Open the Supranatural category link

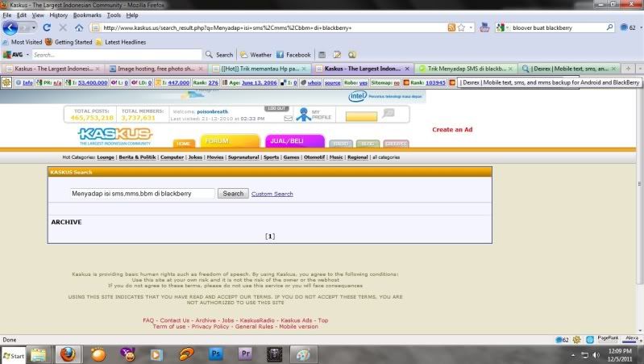click(243, 157)
